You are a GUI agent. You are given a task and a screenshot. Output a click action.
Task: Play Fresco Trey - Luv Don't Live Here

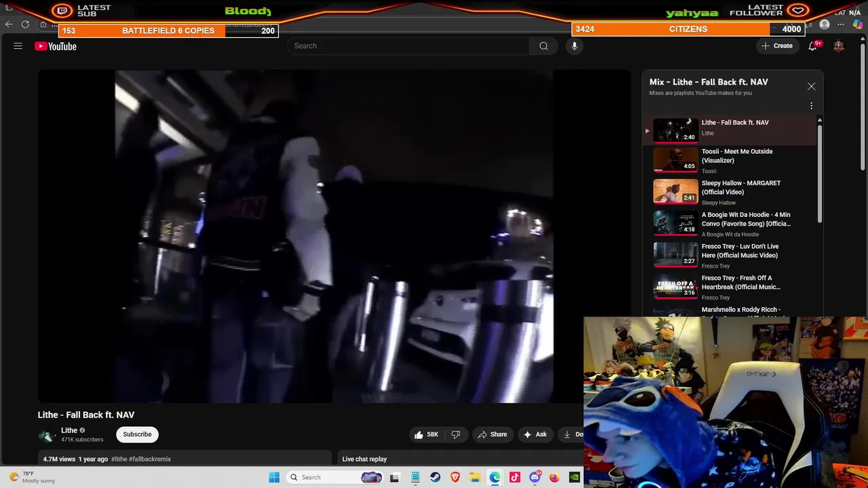point(729,256)
